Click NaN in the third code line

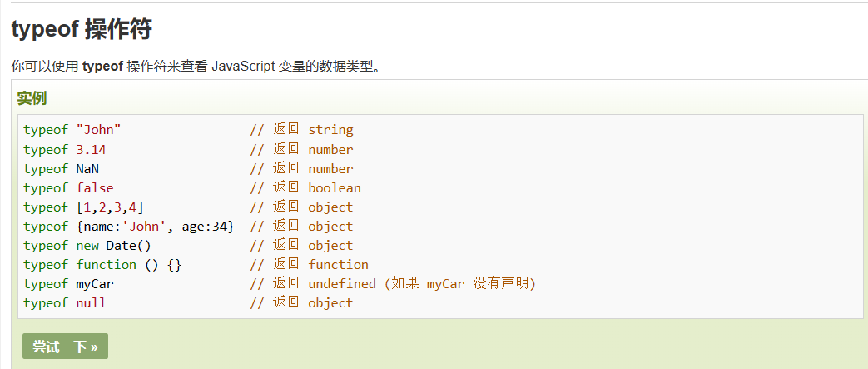pyautogui.click(x=87, y=169)
